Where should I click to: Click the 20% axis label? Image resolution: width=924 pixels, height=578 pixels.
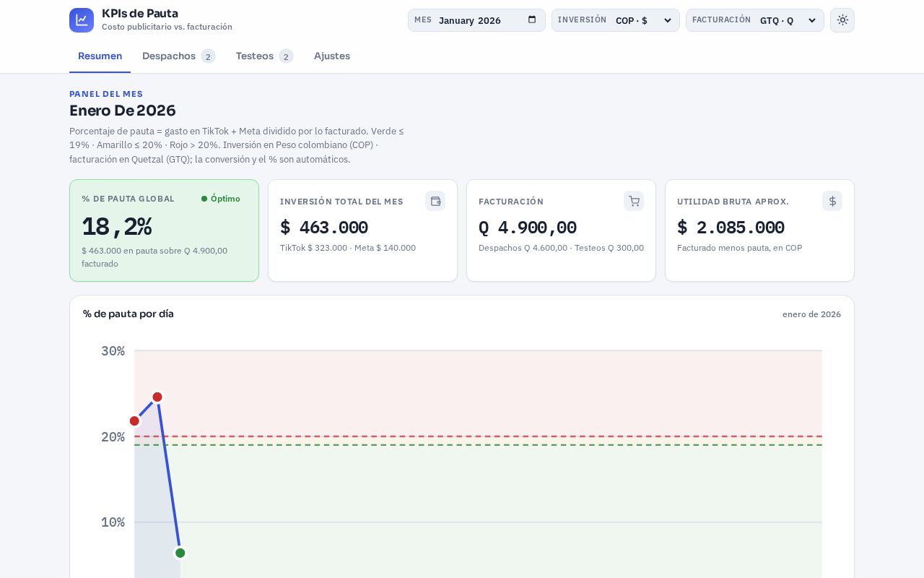113,437
